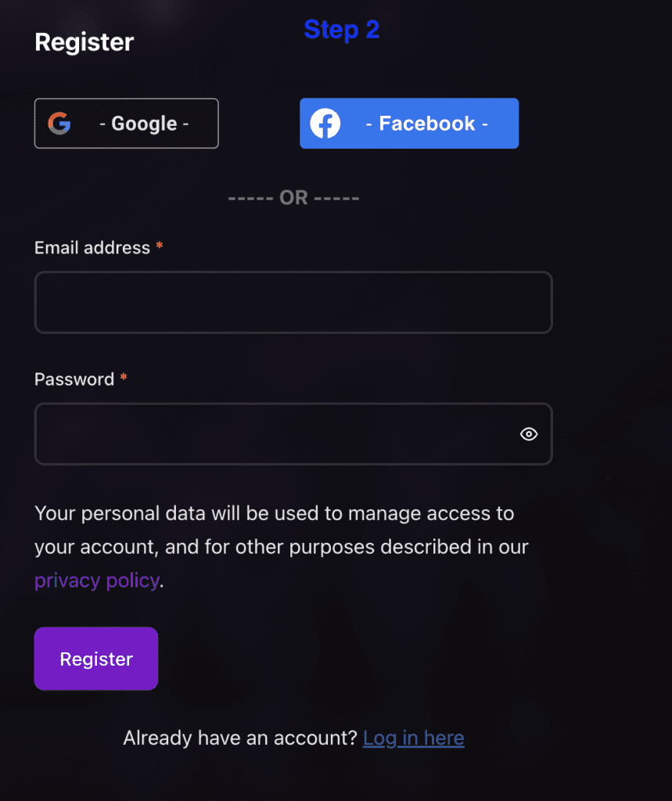Click the Facebook f logo icon
Screen dimensions: 672x801
pyautogui.click(x=325, y=124)
